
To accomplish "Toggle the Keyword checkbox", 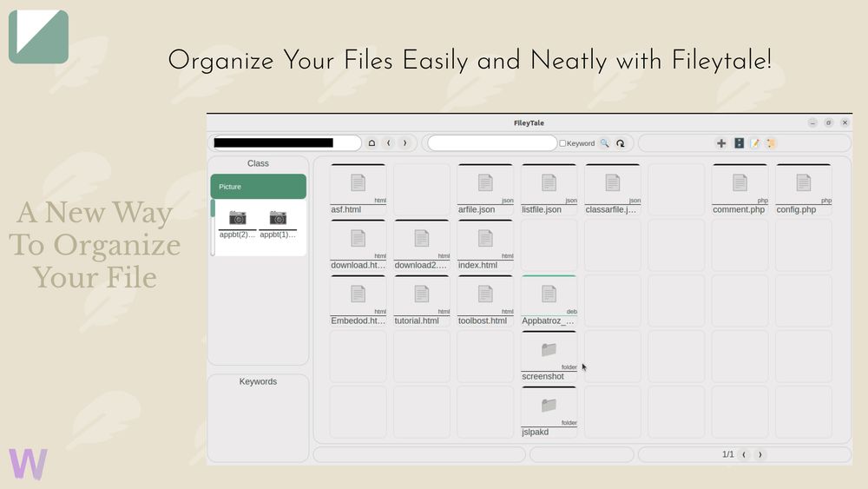I will click(562, 143).
